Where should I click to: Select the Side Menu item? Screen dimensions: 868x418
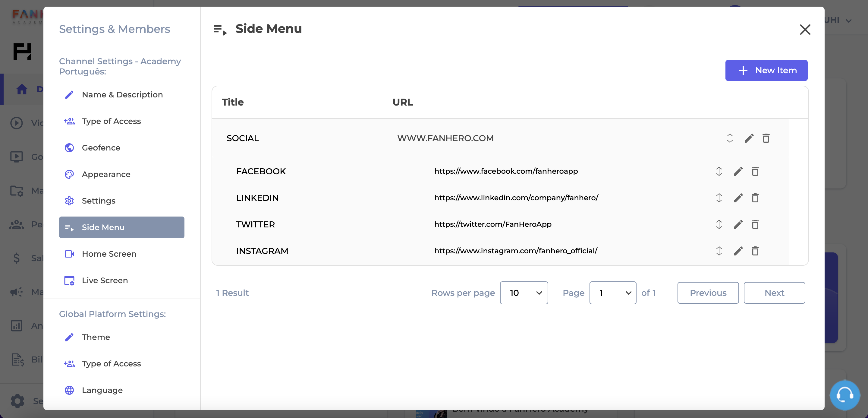[122, 227]
